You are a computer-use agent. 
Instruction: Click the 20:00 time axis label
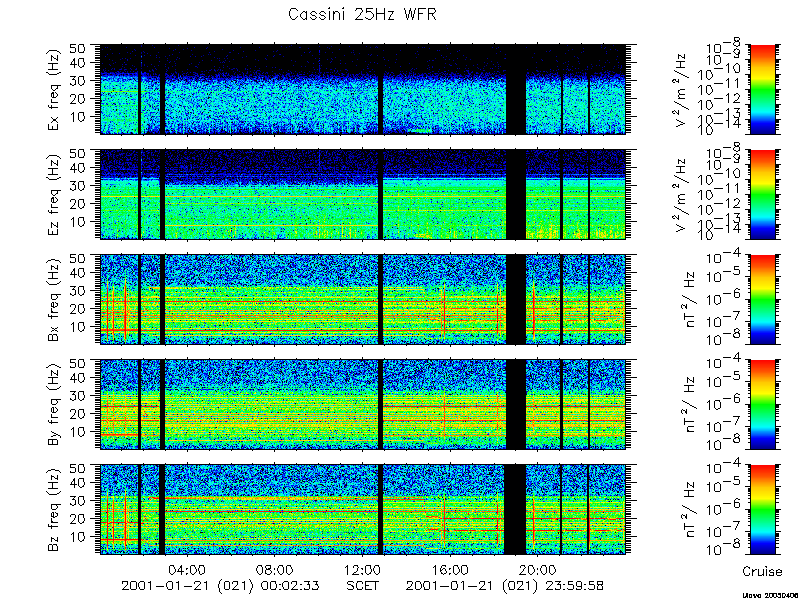click(538, 569)
